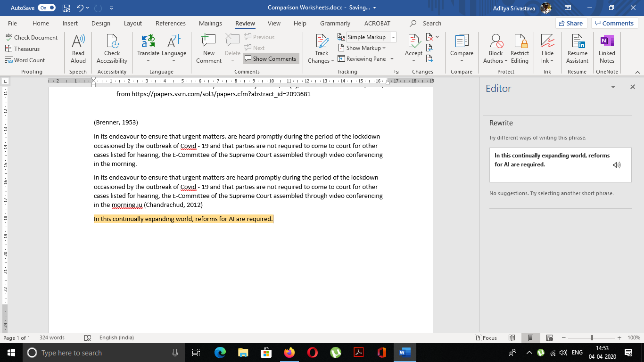Play rewrite suggestion audio speaker icon

[617, 165]
